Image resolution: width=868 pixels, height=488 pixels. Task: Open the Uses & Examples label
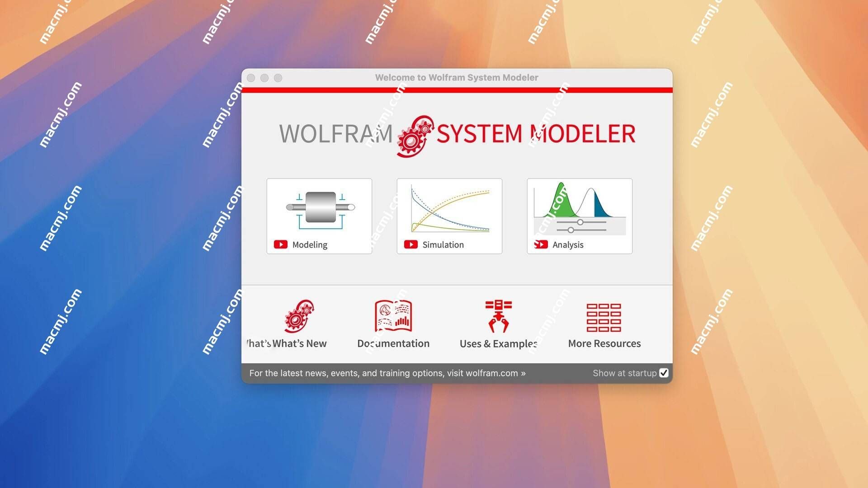(x=498, y=343)
